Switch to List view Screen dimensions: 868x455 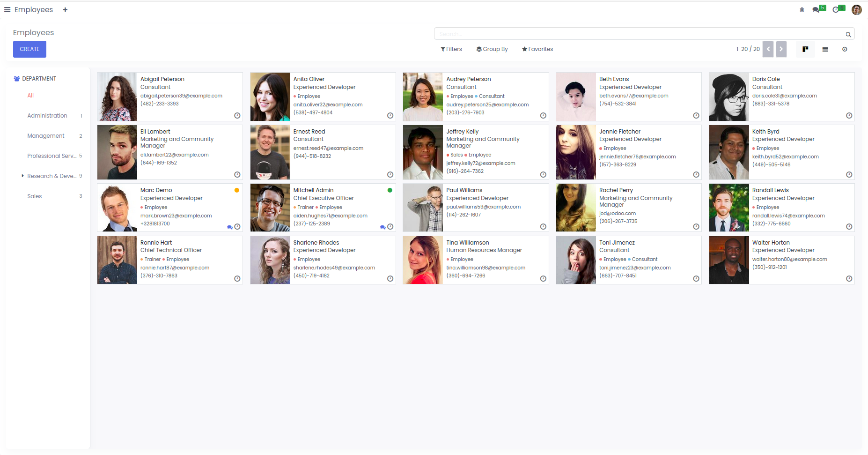[x=825, y=49]
